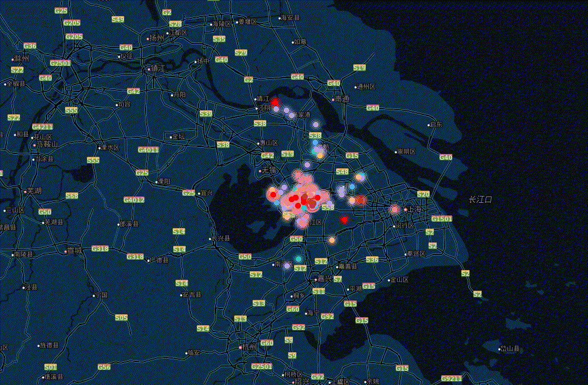Viewport: 588px width, 385px height.
Task: Click the red data point near 靖江
Action: (x=275, y=102)
